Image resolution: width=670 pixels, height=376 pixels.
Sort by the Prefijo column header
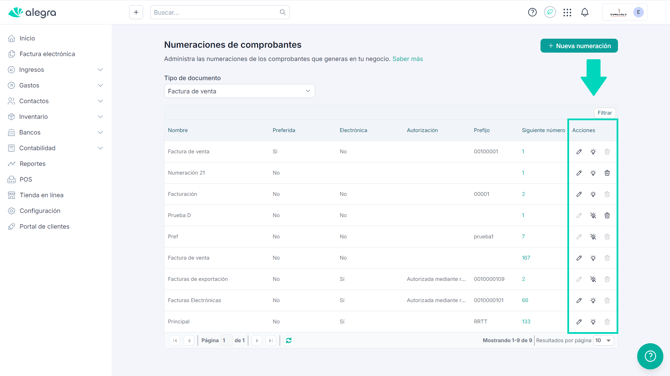coord(482,130)
